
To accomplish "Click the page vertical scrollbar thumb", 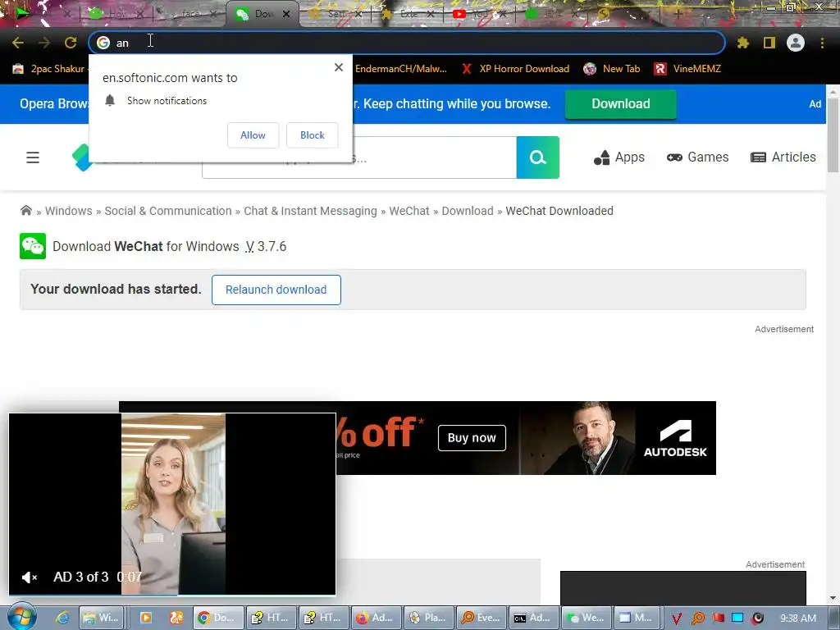I will coord(833,135).
